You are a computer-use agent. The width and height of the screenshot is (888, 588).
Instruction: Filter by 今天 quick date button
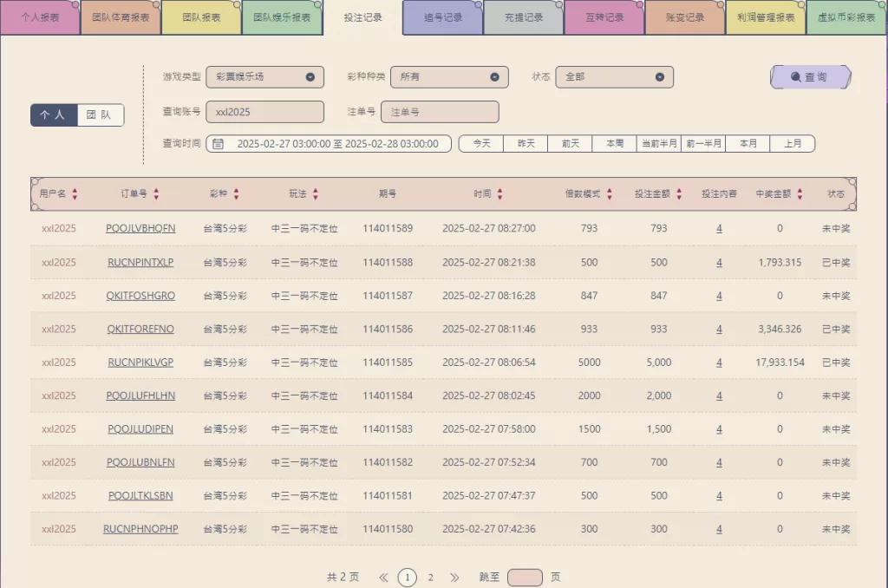481,144
